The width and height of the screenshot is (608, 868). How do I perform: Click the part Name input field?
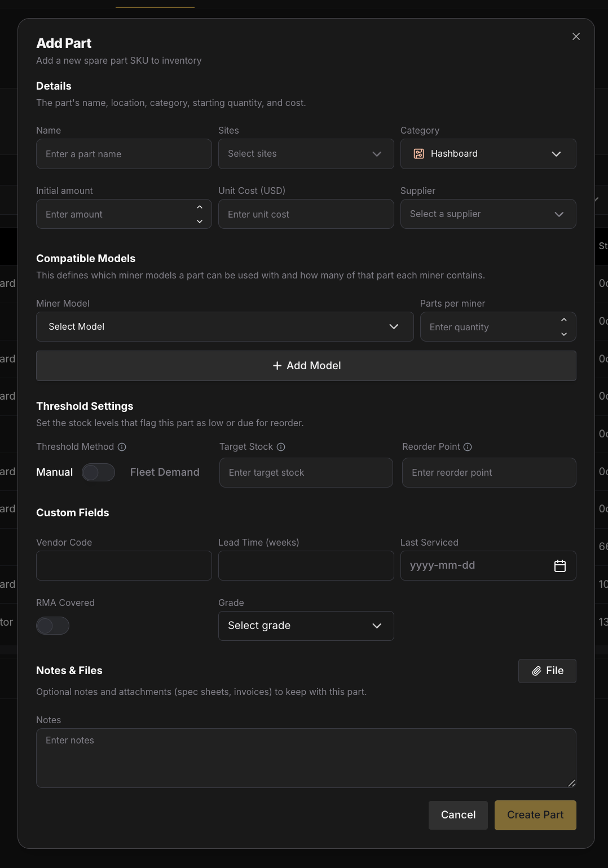[x=124, y=154]
